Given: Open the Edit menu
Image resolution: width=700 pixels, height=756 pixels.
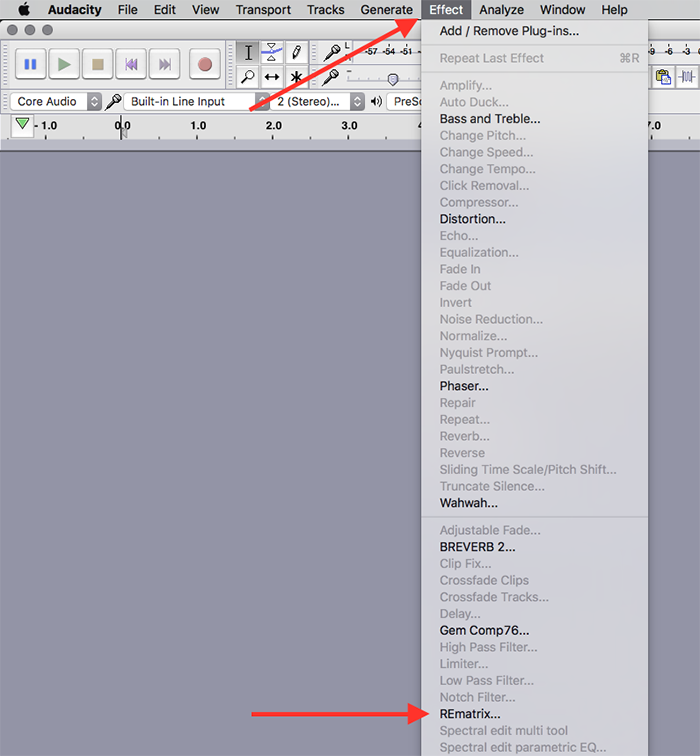Looking at the screenshot, I should click(165, 10).
